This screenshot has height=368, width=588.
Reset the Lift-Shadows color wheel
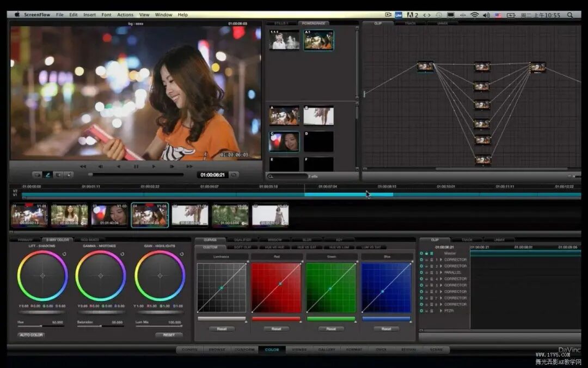click(65, 254)
